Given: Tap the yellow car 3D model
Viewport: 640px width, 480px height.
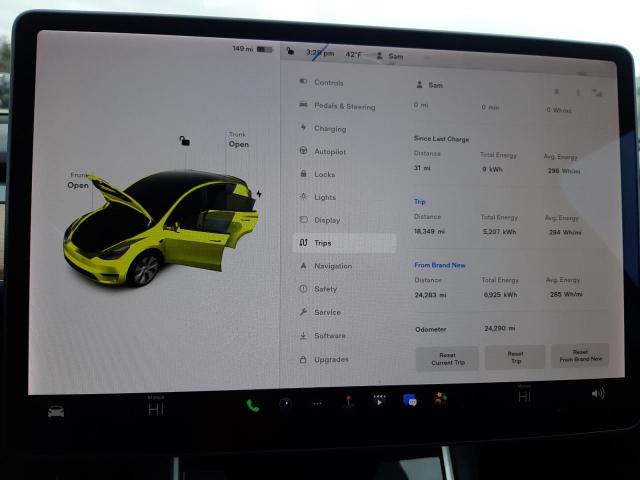Looking at the screenshot, I should pyautogui.click(x=161, y=227).
